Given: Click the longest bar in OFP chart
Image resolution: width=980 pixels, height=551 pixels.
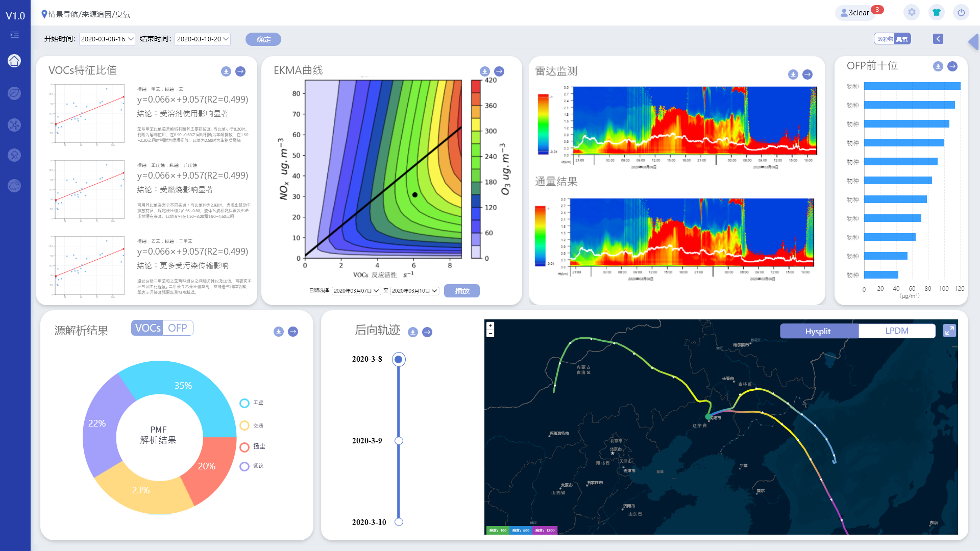Looking at the screenshot, I should [x=912, y=86].
